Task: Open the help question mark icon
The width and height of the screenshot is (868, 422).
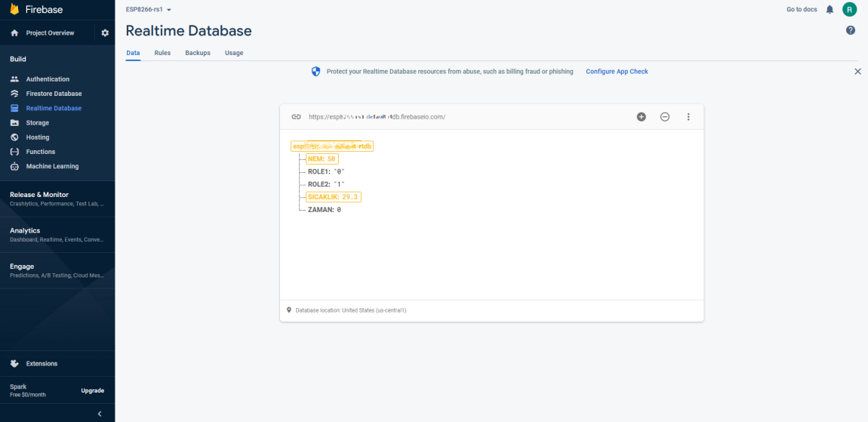Action: point(851,30)
